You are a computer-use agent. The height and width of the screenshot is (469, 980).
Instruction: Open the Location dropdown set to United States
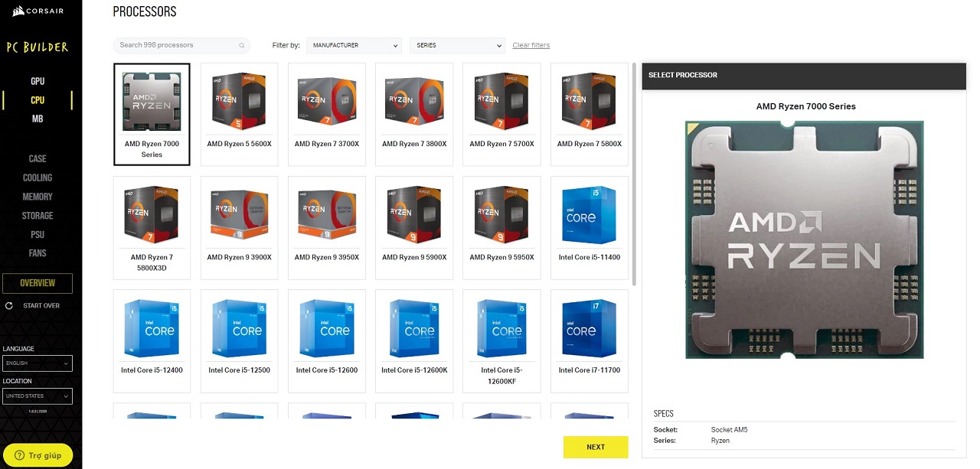pyautogui.click(x=38, y=396)
